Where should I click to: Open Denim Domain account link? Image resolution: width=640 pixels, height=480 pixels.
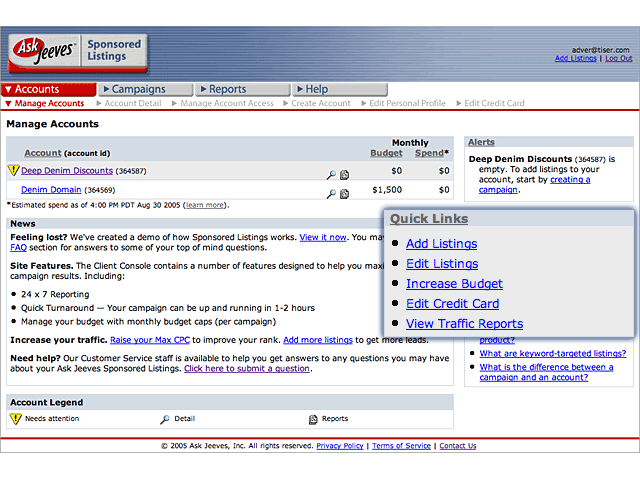click(51, 190)
